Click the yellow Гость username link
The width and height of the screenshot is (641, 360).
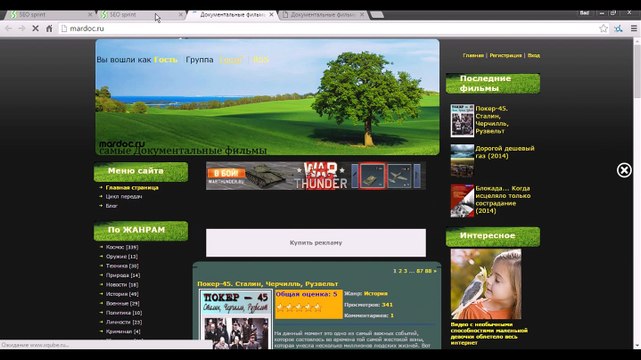click(x=166, y=60)
